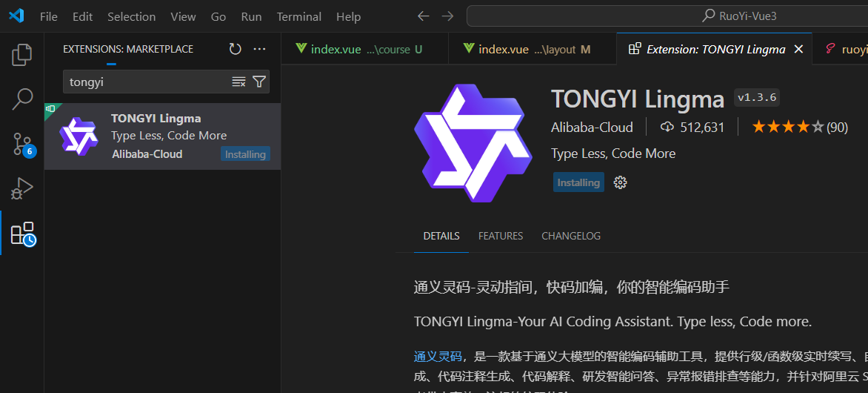Open the Terminal menu
868x393 pixels.
299,16
